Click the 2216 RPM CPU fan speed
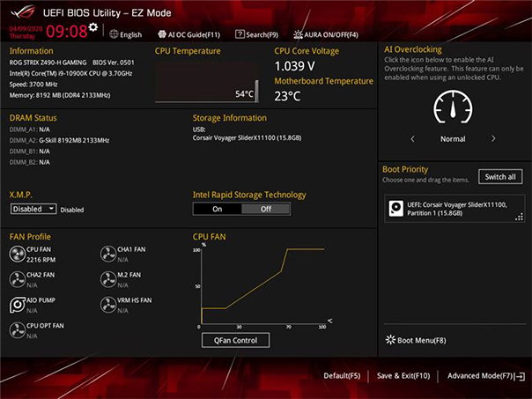This screenshot has width=532, height=399. 41,260
